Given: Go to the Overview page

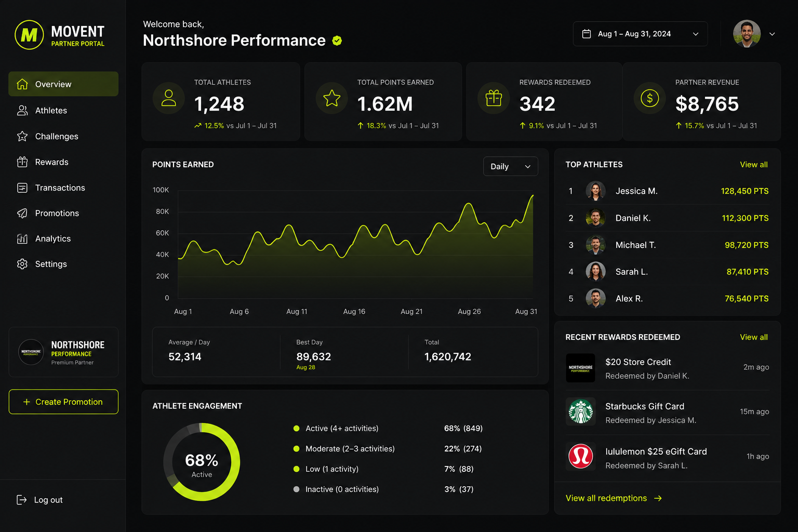Looking at the screenshot, I should 63,84.
